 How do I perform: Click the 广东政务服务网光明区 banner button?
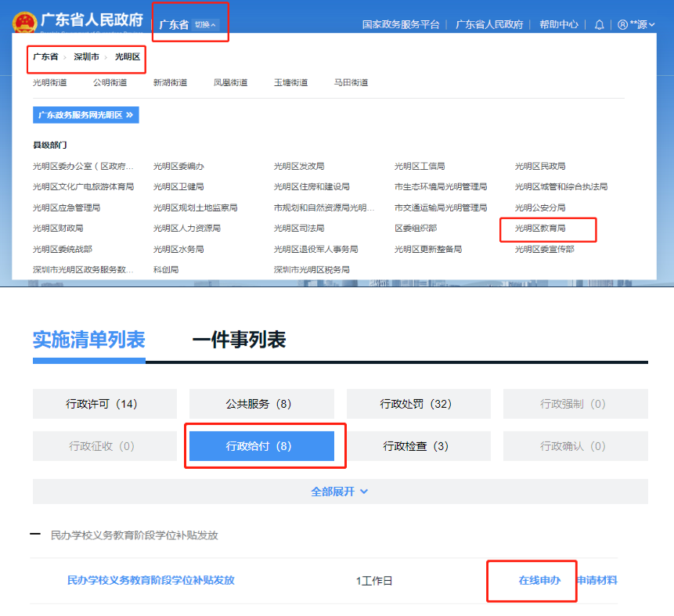(85, 114)
